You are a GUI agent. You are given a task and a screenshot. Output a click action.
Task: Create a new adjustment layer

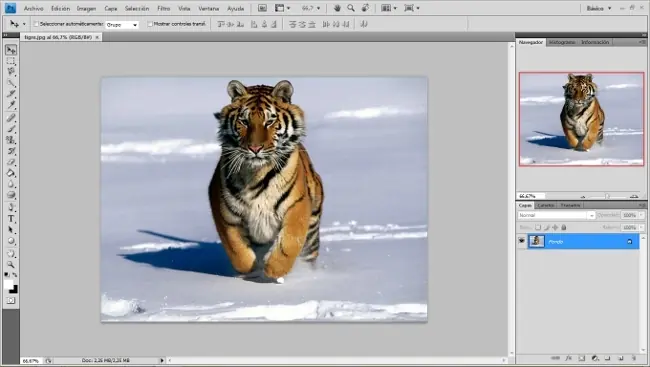pyautogui.click(x=595, y=358)
